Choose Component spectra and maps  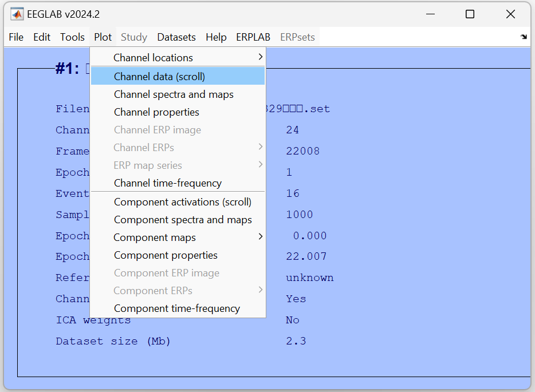[178, 220]
